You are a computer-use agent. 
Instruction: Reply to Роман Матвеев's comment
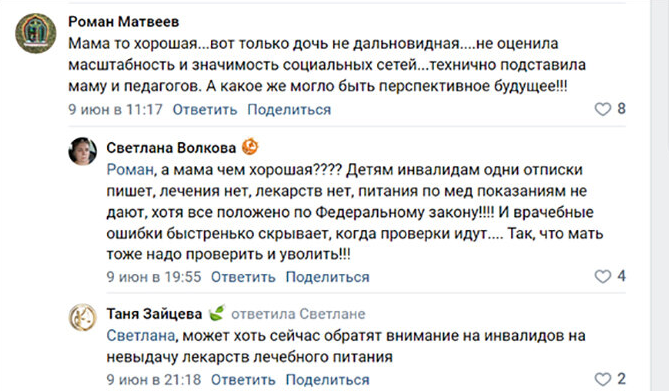pyautogui.click(x=205, y=110)
